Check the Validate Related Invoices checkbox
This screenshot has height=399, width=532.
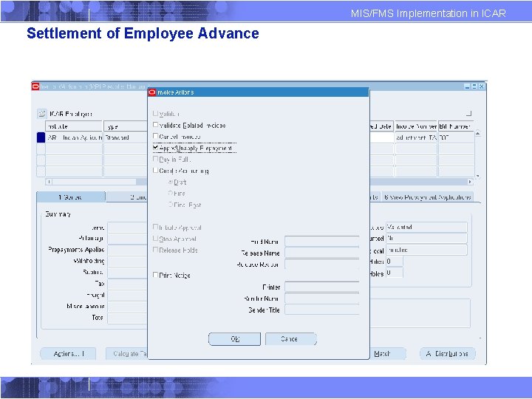click(x=155, y=125)
